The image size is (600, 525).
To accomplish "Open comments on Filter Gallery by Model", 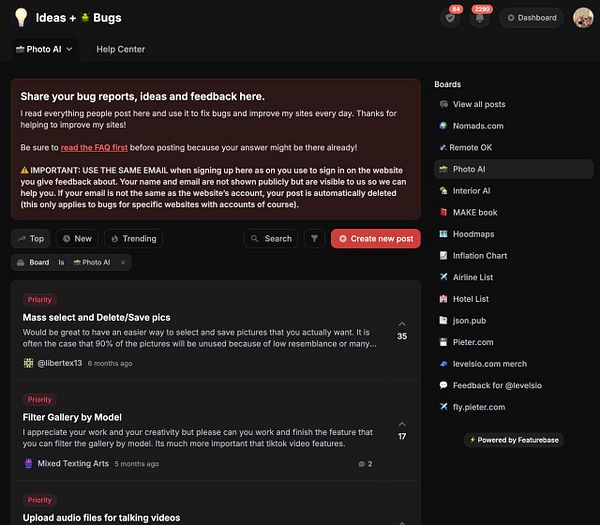I will click(365, 464).
